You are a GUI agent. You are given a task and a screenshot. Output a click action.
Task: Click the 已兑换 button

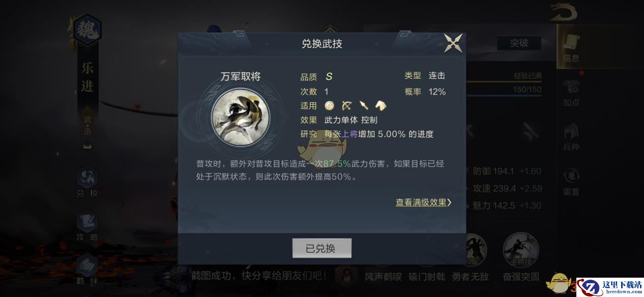tap(321, 248)
